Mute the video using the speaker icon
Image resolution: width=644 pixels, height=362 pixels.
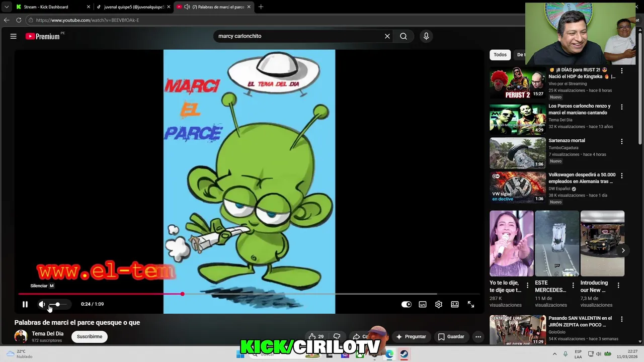coord(42,304)
